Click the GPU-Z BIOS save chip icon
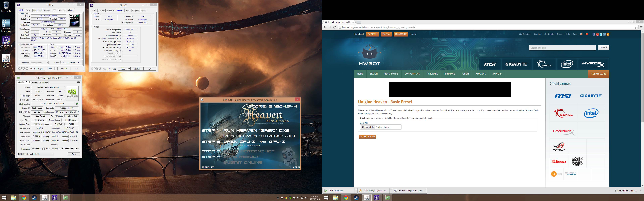Viewport: 644px width, 201px height. pyautogui.click(x=77, y=104)
